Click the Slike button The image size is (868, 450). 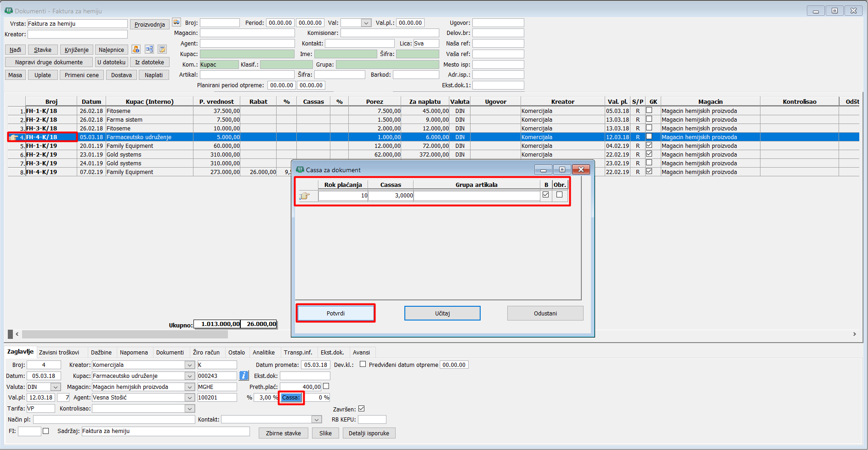point(326,433)
